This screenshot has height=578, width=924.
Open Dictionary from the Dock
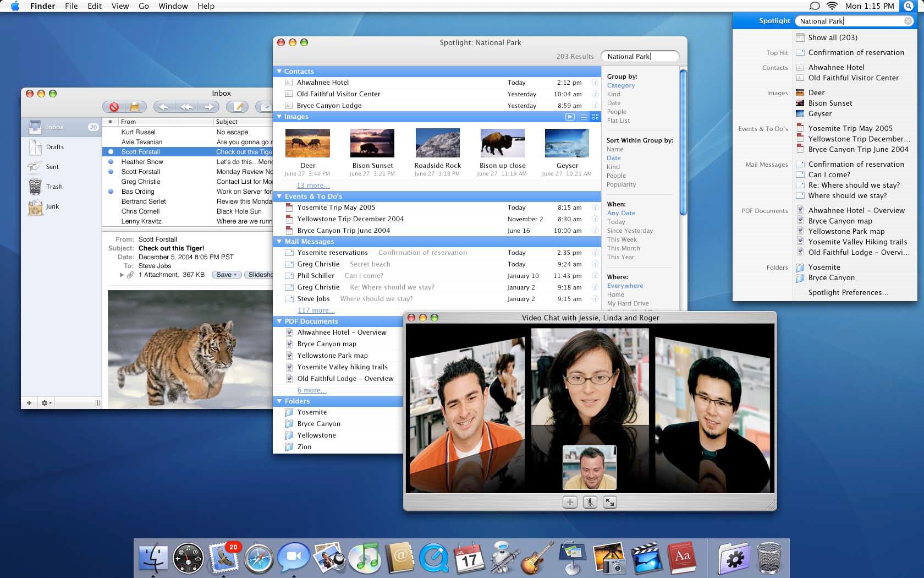point(682,558)
